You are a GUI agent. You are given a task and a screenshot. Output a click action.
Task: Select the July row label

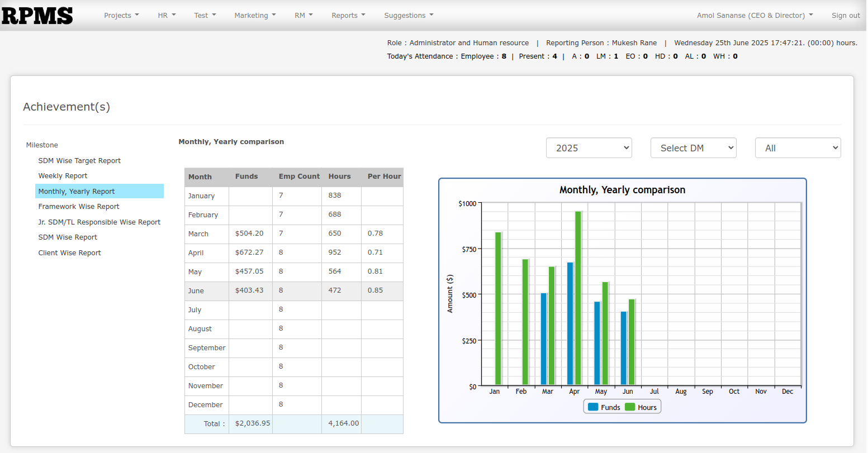[195, 310]
